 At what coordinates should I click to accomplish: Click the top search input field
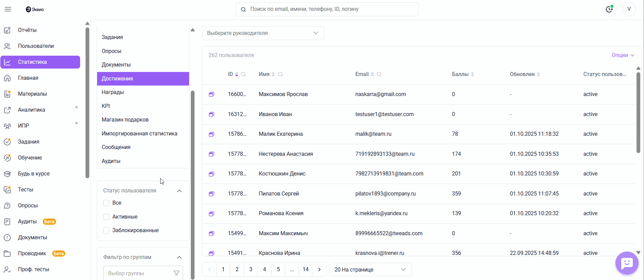(327, 9)
